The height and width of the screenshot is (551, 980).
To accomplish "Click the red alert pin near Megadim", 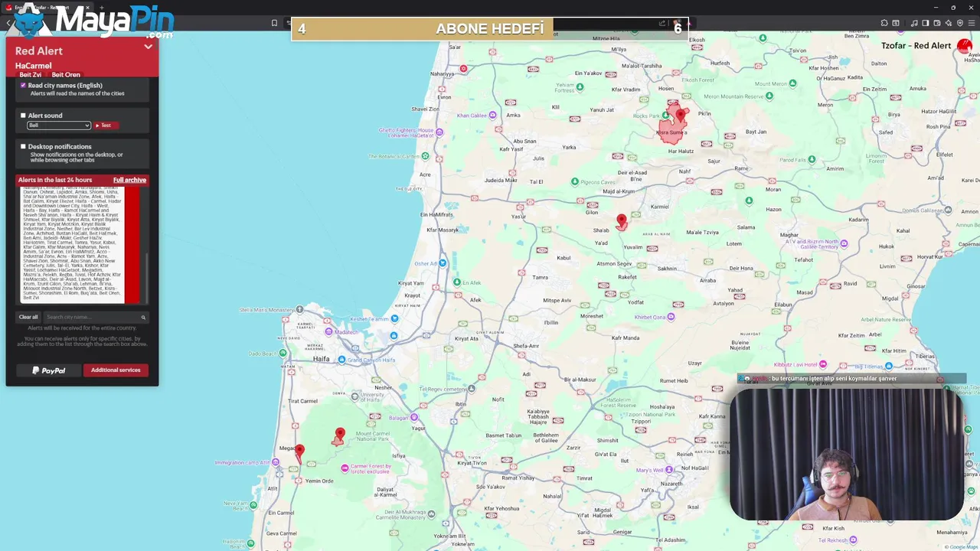I will point(299,452).
